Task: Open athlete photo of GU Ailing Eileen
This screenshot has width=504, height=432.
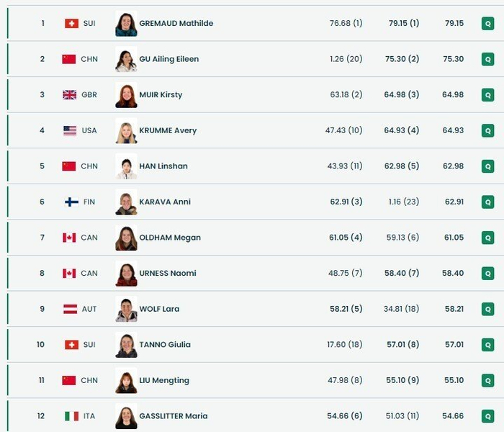Action: click(126, 59)
